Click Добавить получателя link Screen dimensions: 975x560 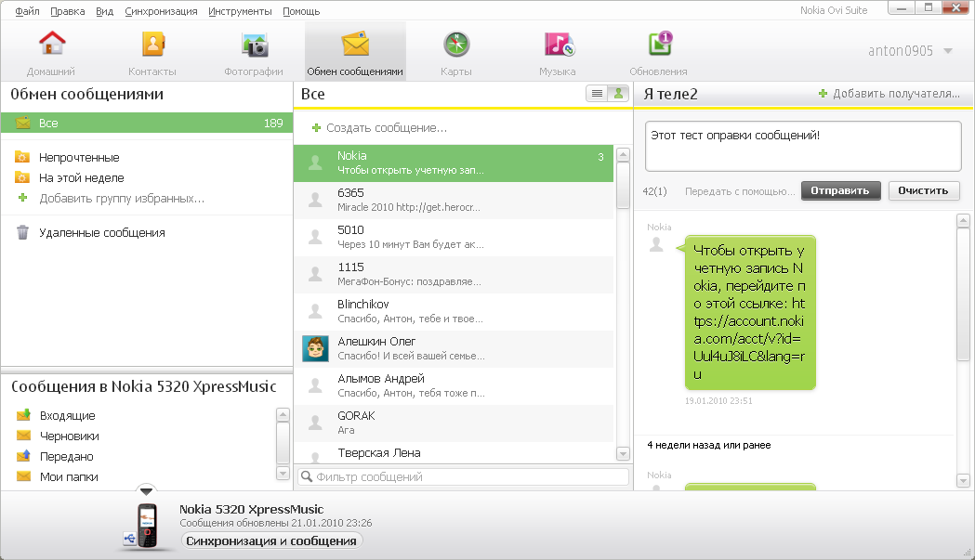[896, 94]
